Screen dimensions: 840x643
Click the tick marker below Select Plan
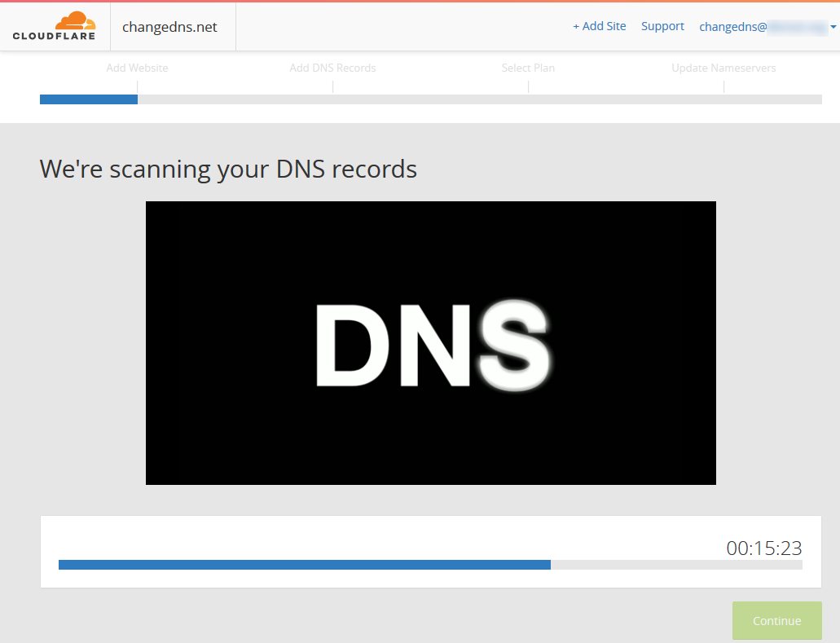[x=528, y=86]
